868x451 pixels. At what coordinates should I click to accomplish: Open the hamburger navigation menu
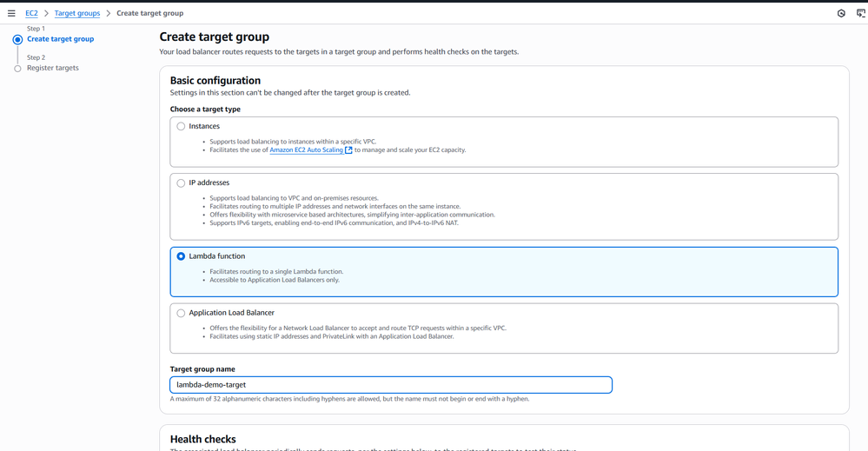(11, 13)
